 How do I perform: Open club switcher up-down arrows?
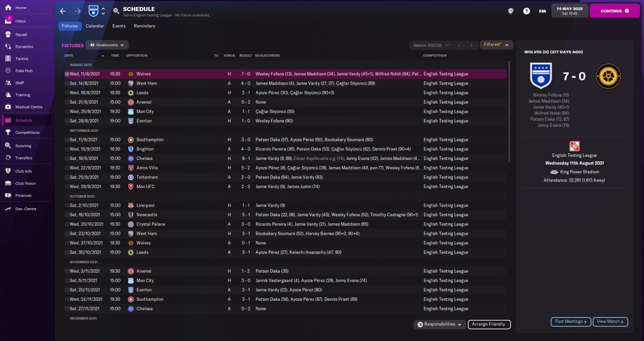point(103,11)
